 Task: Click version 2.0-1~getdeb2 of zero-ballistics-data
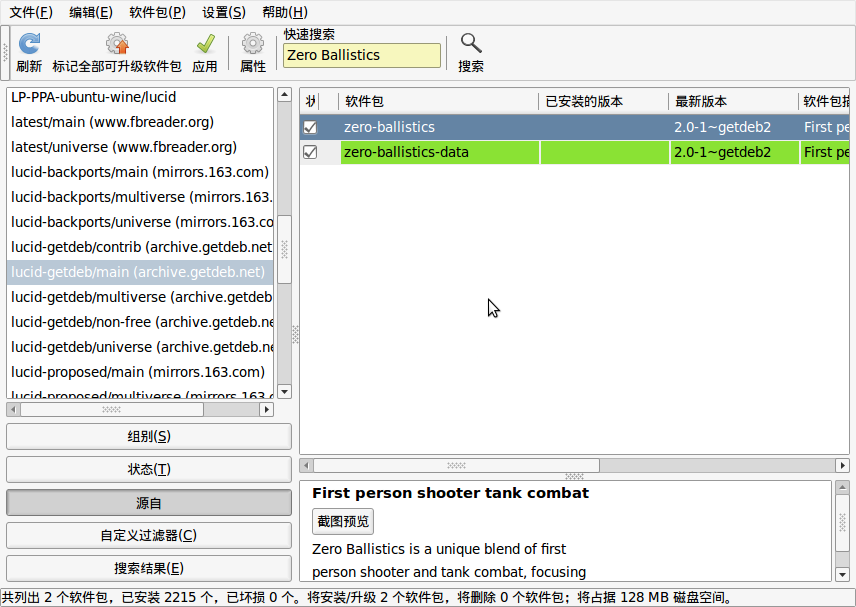[x=722, y=152]
